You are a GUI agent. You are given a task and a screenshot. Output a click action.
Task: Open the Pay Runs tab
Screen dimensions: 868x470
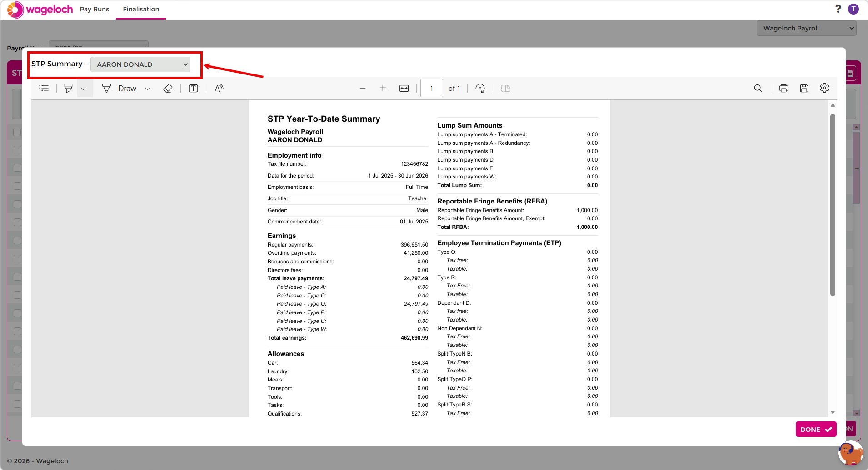coord(95,9)
